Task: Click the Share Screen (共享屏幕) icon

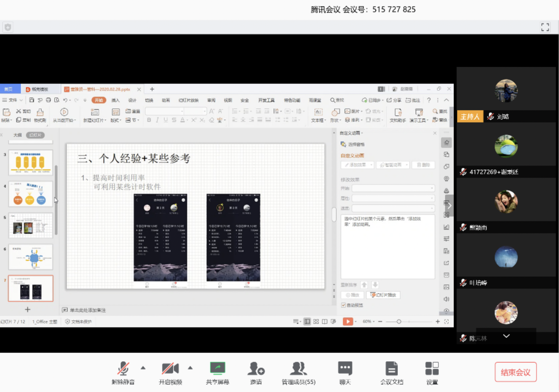Action: 217,368
